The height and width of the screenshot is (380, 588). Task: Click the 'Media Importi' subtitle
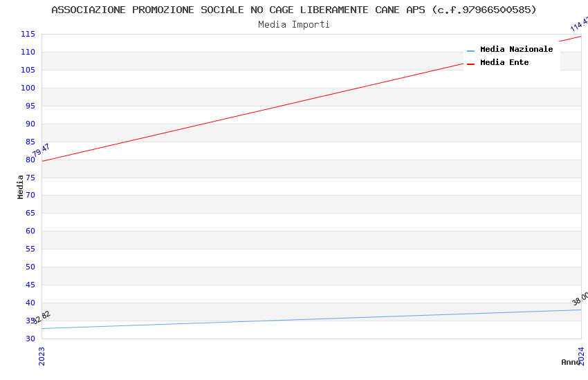click(294, 25)
